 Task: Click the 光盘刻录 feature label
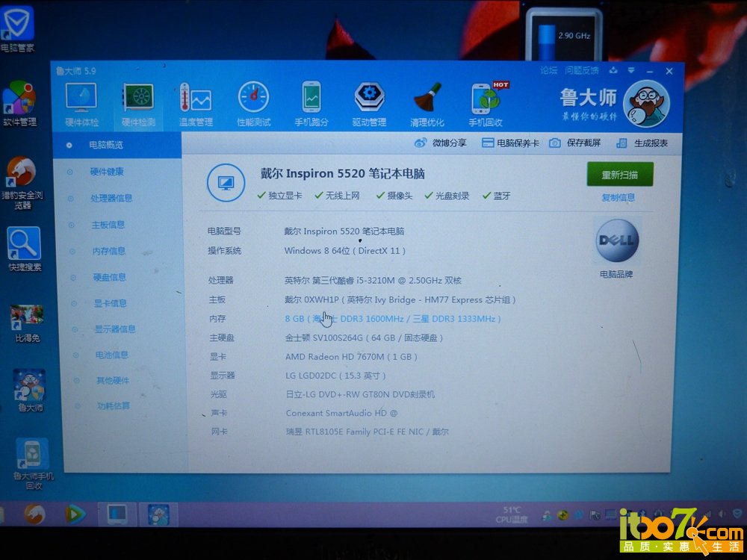pyautogui.click(x=447, y=196)
